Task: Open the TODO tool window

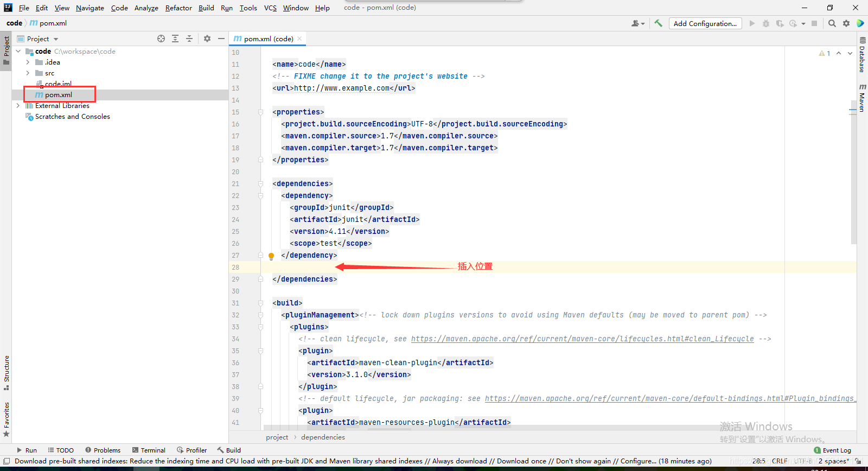Action: click(x=61, y=450)
